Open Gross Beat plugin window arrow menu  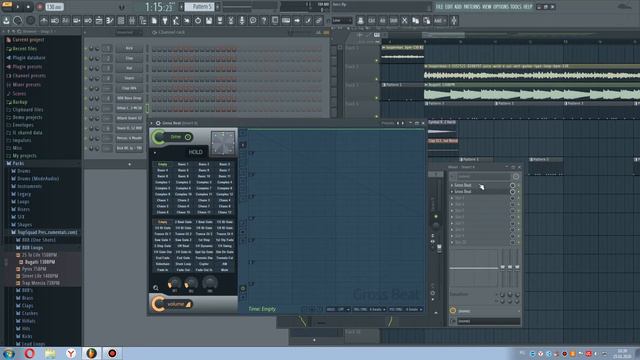[151, 123]
